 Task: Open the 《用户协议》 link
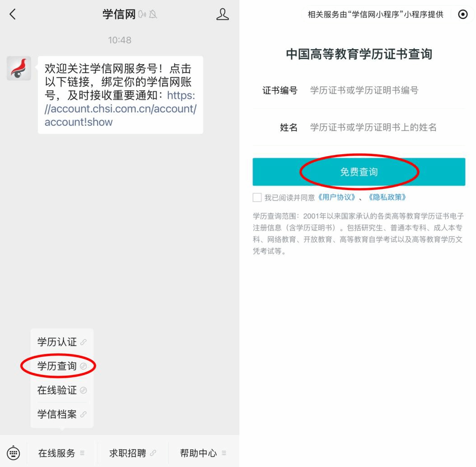(336, 198)
